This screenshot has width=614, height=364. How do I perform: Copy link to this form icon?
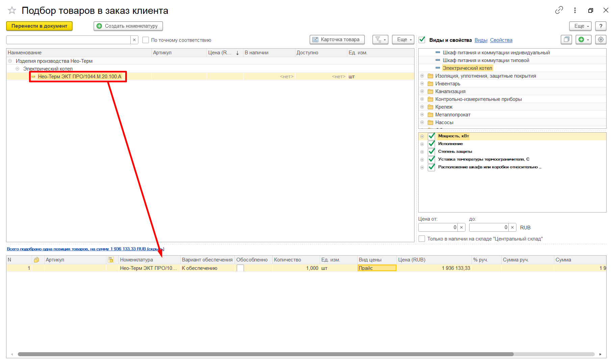(x=559, y=10)
